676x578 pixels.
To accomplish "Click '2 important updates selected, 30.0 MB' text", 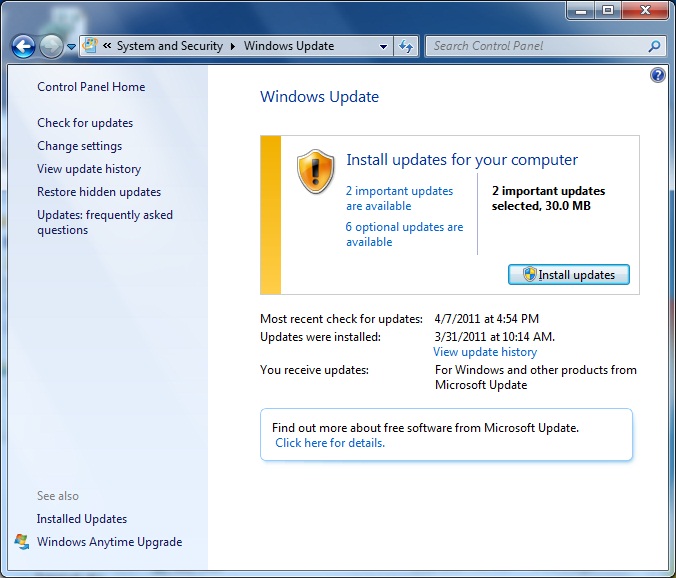I will (548, 198).
